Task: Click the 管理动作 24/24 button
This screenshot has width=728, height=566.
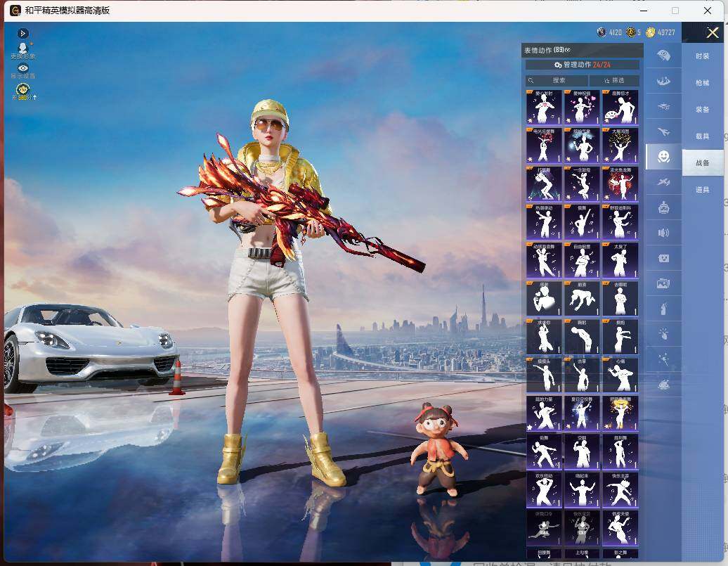Action: pyautogui.click(x=583, y=65)
